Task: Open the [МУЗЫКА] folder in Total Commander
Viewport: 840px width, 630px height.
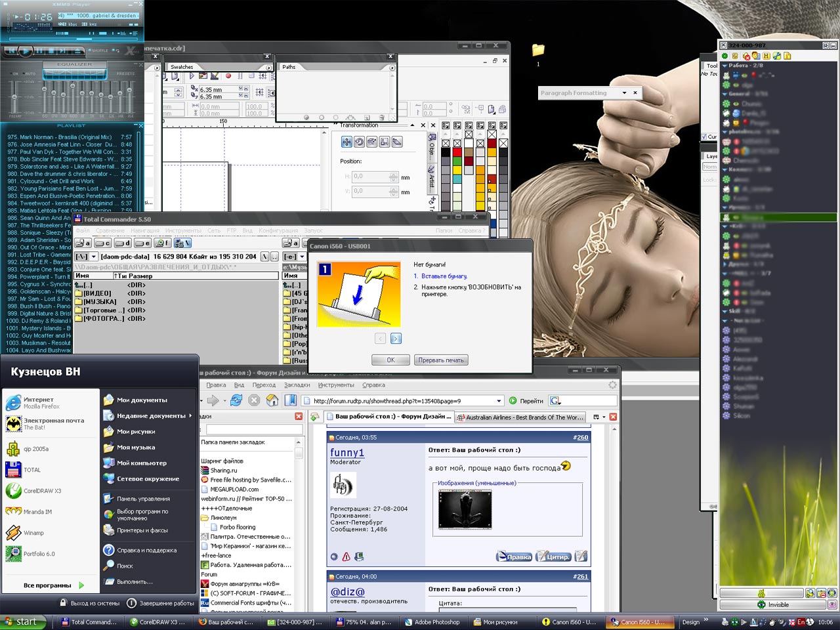Action: (96, 302)
